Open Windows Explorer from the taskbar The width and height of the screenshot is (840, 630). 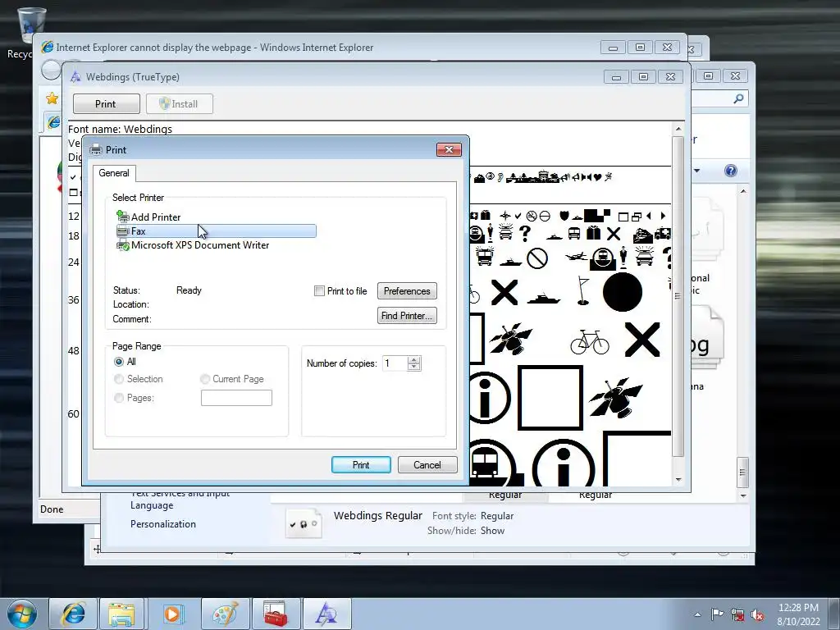(x=122, y=614)
